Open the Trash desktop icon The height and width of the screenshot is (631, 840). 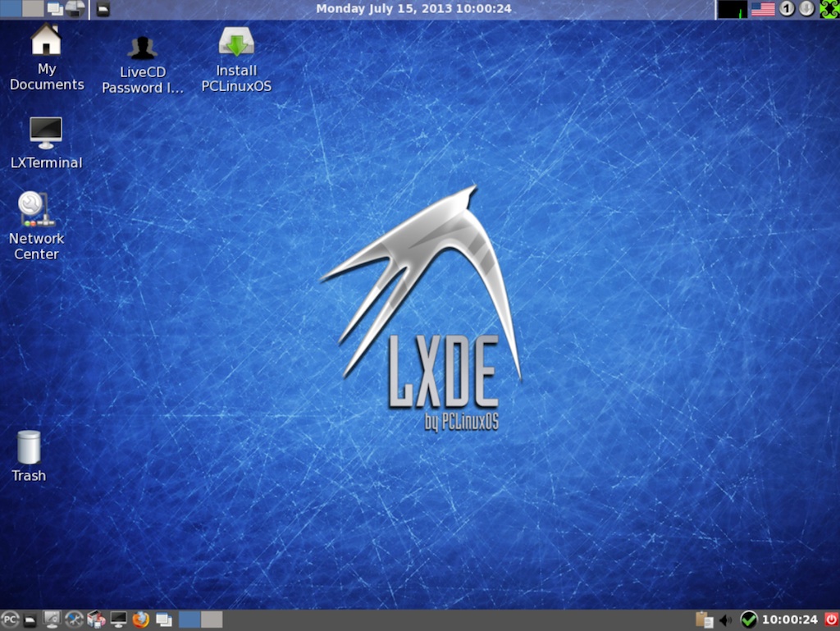coord(29,456)
